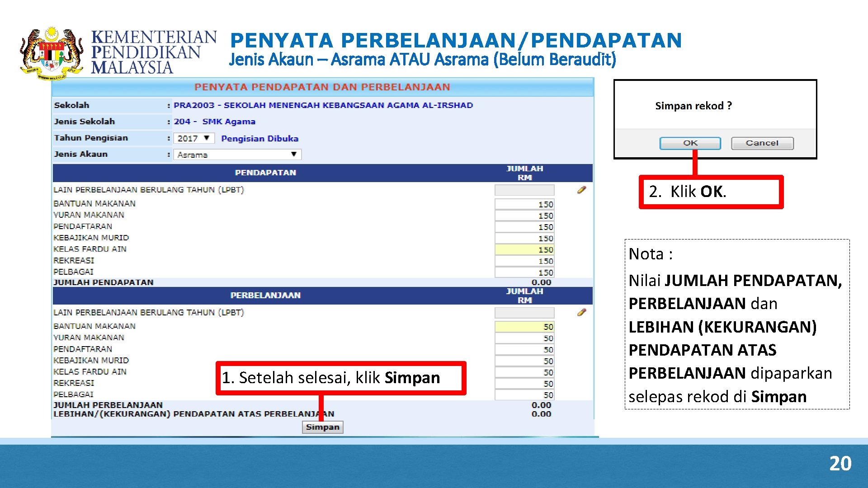Screen dimensions: 868x488
Task: Open the Tahun Pengisian 2017 dropdown
Action: pyautogui.click(x=194, y=138)
